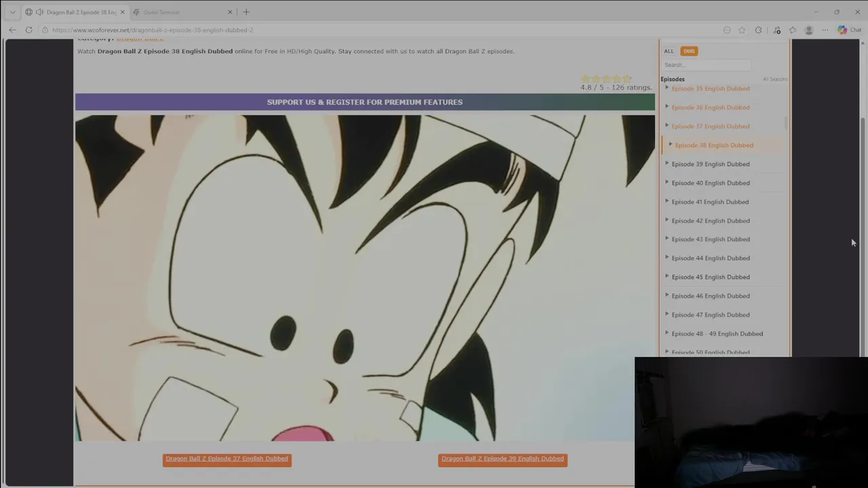The height and width of the screenshot is (488, 868).
Task: Open the Dragon Ball Z category link
Action: pos(140,39)
